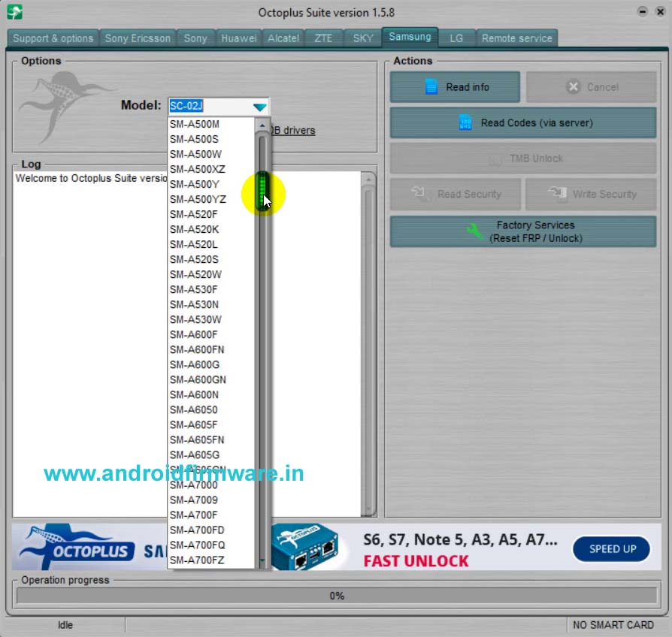Select the ZTE tab
The height and width of the screenshot is (637, 672).
[323, 38]
